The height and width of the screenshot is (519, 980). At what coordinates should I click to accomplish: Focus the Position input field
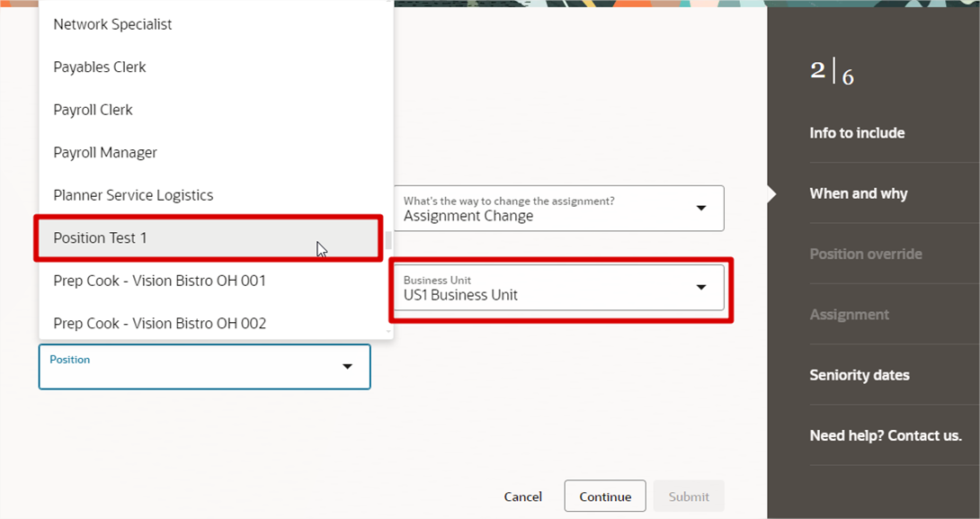pyautogui.click(x=204, y=366)
